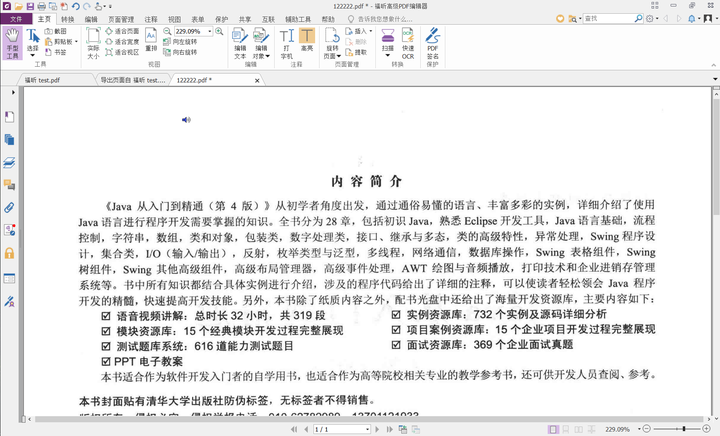The height and width of the screenshot is (436, 720).
Task: Switch to the Comment (注释) ribbon tab
Action: [151, 19]
